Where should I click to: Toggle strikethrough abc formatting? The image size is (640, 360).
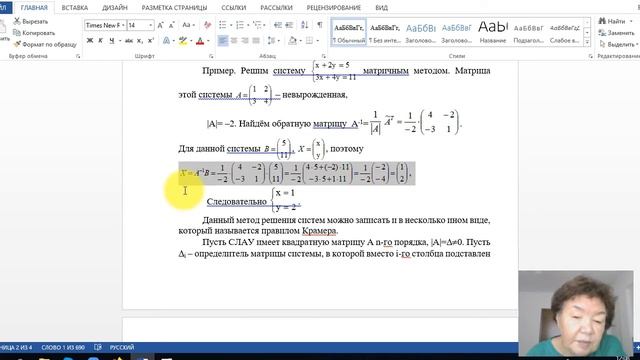coord(129,40)
